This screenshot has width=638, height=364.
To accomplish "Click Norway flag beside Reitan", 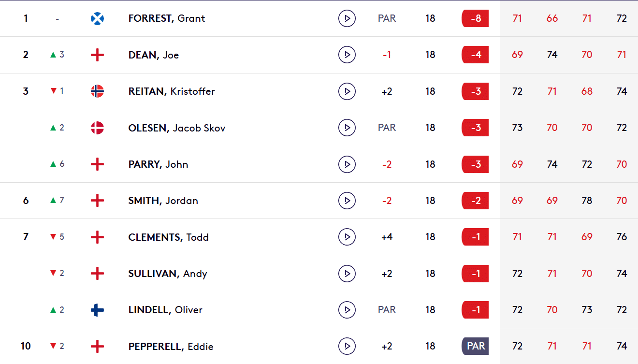I will 98,91.
